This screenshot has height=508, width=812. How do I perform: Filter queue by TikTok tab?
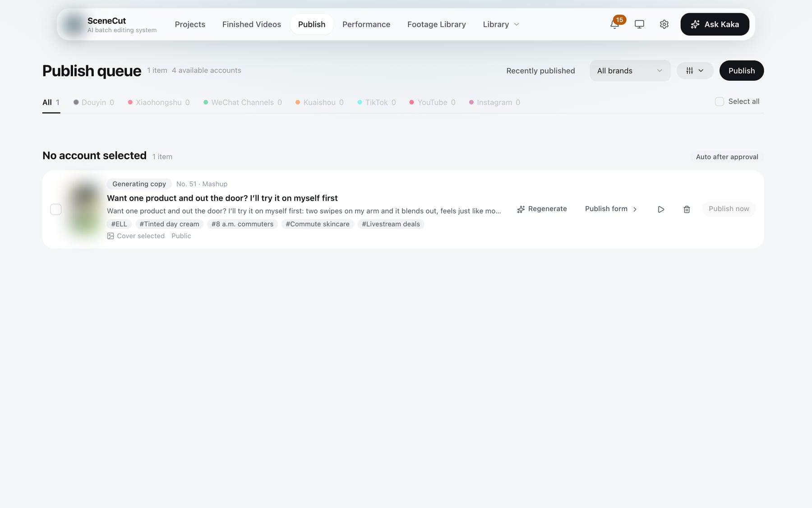coord(377,103)
